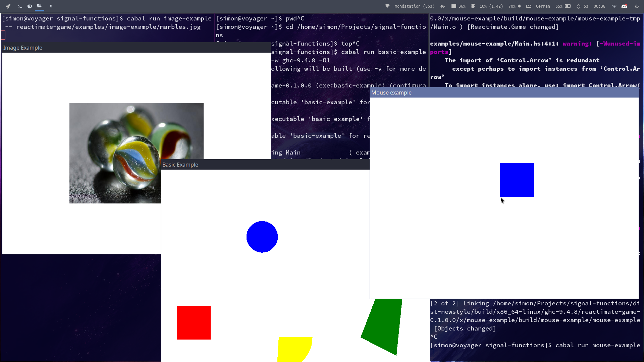Toggle the crossed-out eye icon in the status bar

pos(442,6)
